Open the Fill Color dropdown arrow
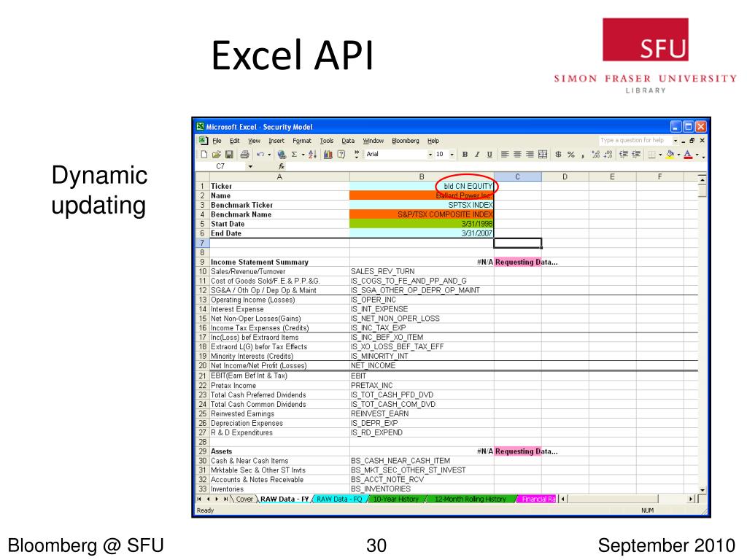Screen dimensions: 747x560 (678, 155)
